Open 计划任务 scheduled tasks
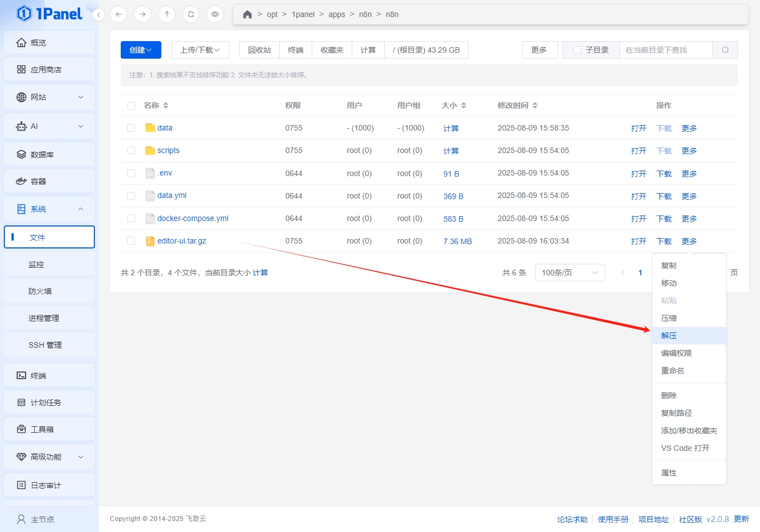The width and height of the screenshot is (760, 532). pyautogui.click(x=49, y=403)
